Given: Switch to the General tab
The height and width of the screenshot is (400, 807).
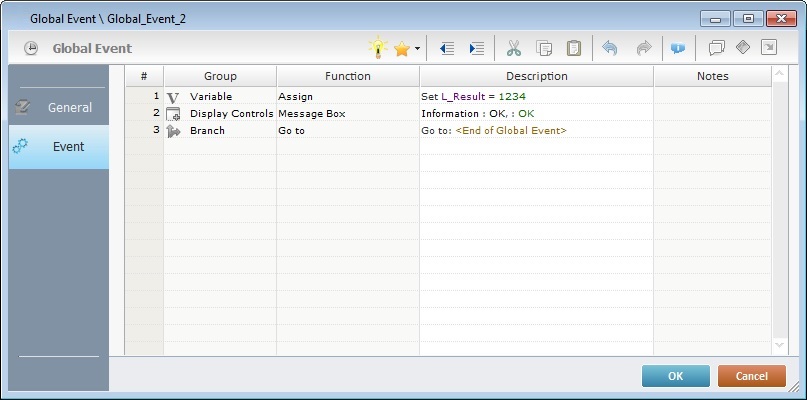Looking at the screenshot, I should point(59,108).
